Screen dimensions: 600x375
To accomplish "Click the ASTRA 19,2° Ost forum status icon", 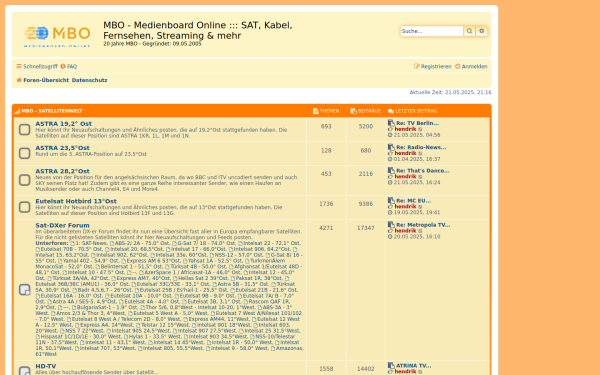I will tap(24, 129).
